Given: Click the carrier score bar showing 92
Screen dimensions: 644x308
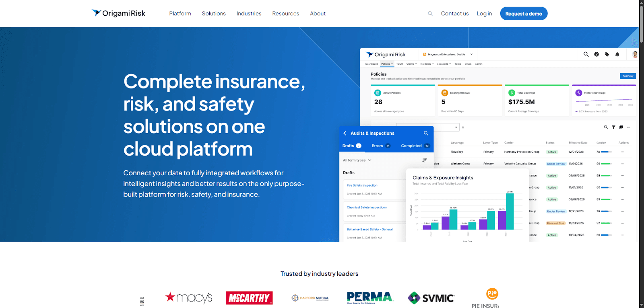Looking at the screenshot, I should pyautogui.click(x=606, y=223).
